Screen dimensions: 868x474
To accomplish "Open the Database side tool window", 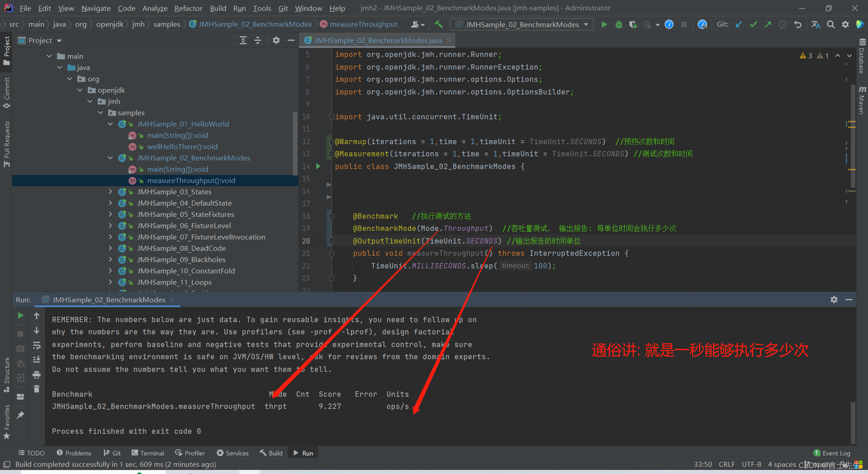I will coord(862,56).
